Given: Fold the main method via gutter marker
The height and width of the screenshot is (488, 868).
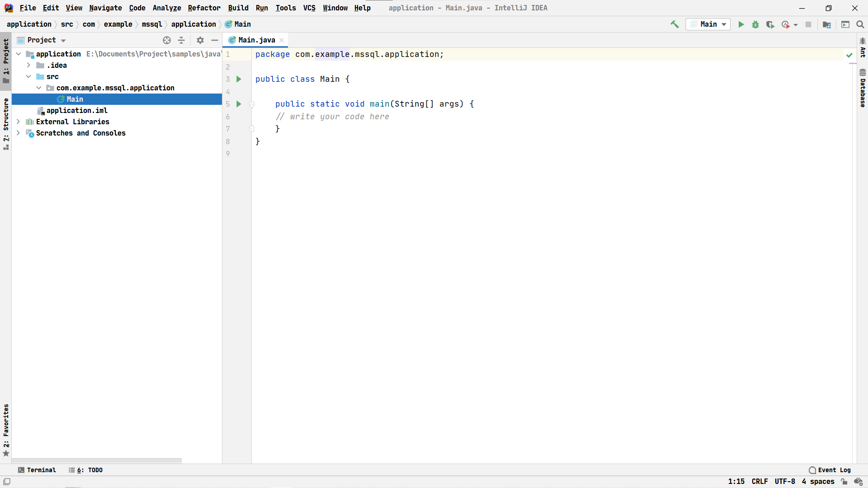Looking at the screenshot, I should (252, 104).
